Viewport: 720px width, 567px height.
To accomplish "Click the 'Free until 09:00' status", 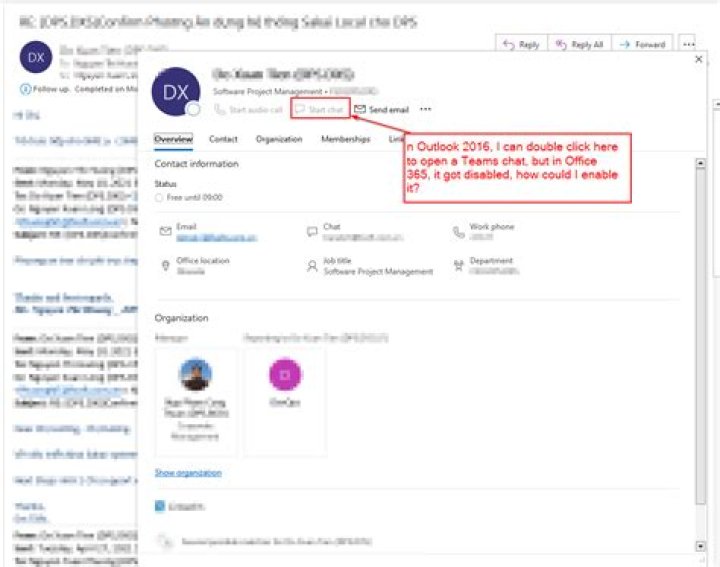I will (x=194, y=197).
